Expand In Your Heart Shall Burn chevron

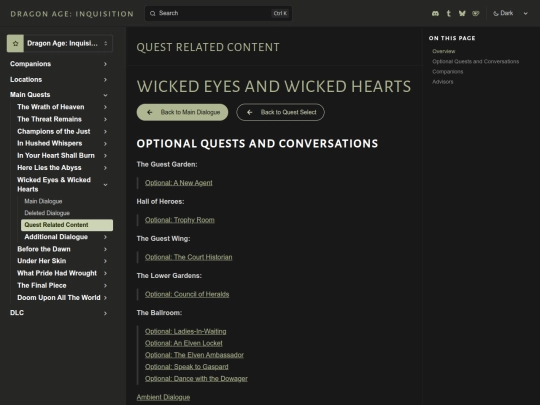(105, 156)
